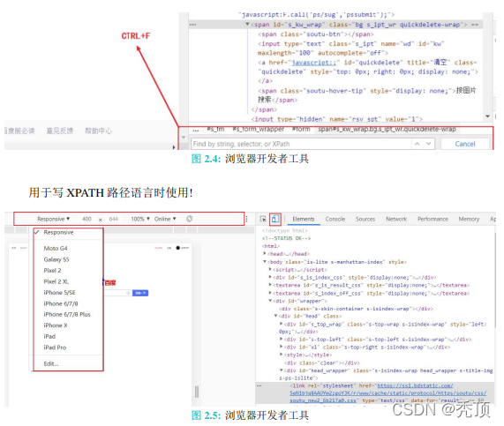Go to previous search match arrow
The height and width of the screenshot is (426, 504).
point(417,144)
